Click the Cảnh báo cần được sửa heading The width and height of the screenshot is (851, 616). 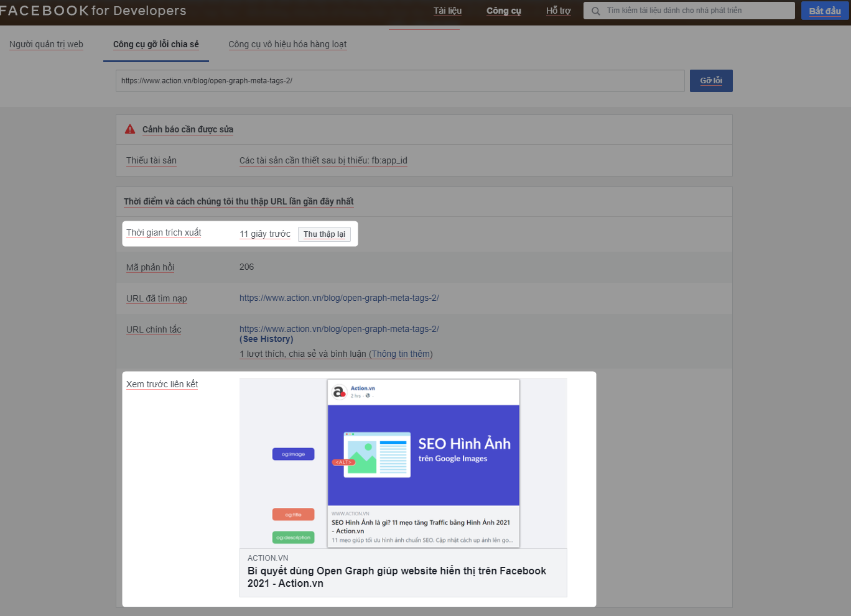[188, 129]
